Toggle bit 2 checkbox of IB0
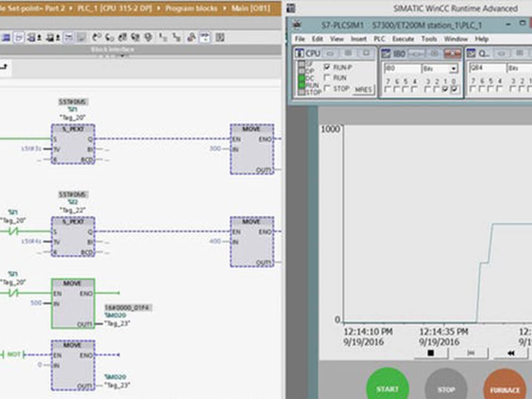 click(x=437, y=89)
